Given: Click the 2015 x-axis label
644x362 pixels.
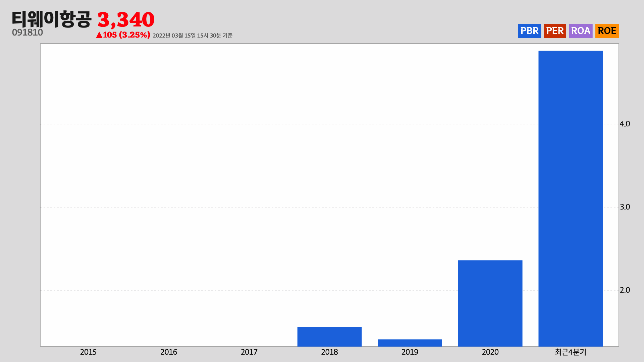Looking at the screenshot, I should point(88,352).
